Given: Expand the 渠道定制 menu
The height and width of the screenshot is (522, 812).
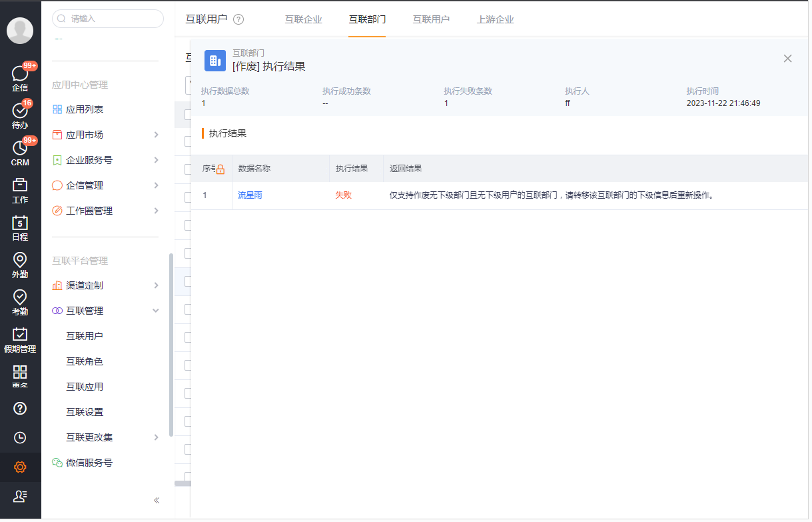Looking at the screenshot, I should (x=157, y=285).
